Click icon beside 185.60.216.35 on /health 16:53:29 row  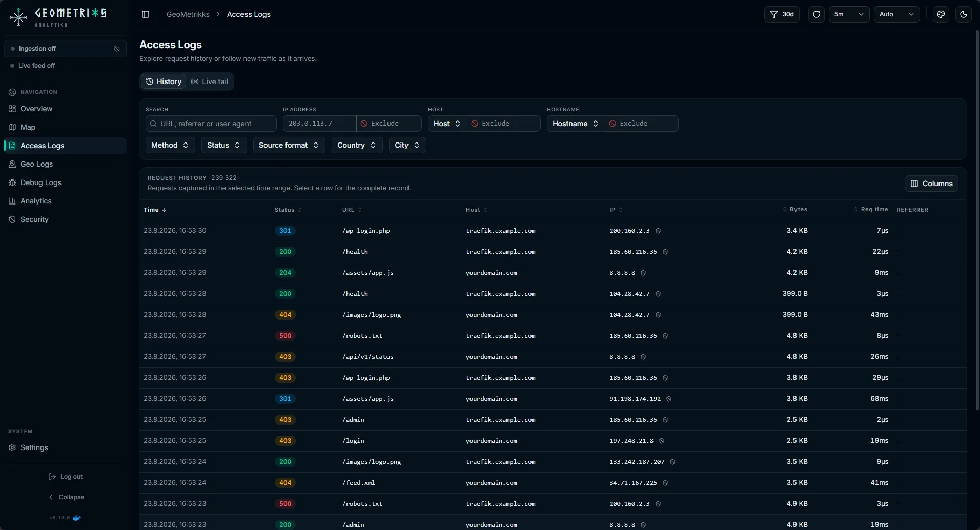pos(665,252)
